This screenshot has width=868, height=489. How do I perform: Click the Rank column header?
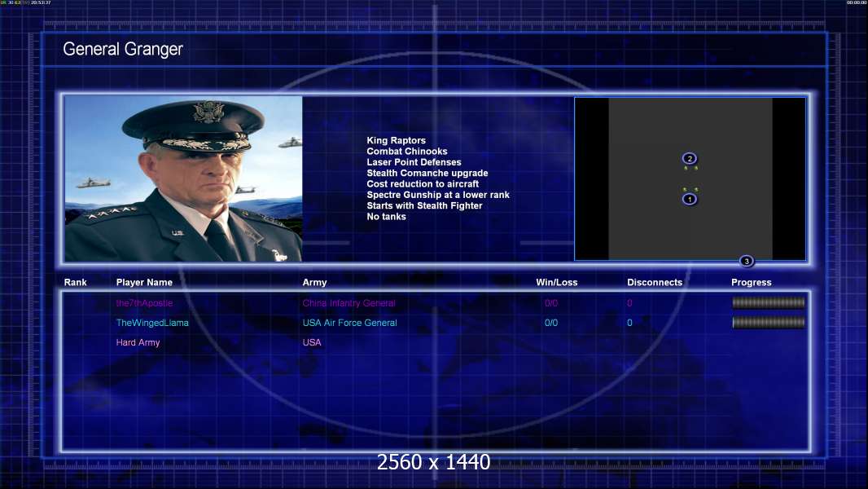[x=75, y=283]
